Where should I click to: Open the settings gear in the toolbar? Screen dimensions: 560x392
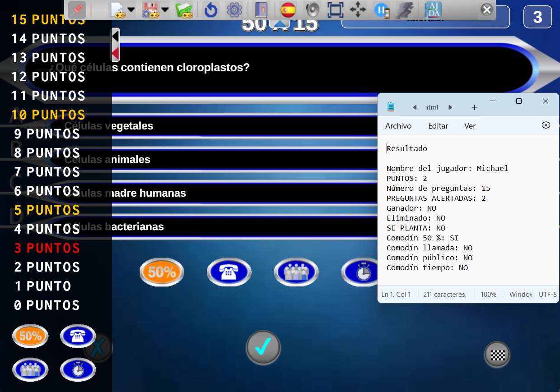[x=234, y=9]
